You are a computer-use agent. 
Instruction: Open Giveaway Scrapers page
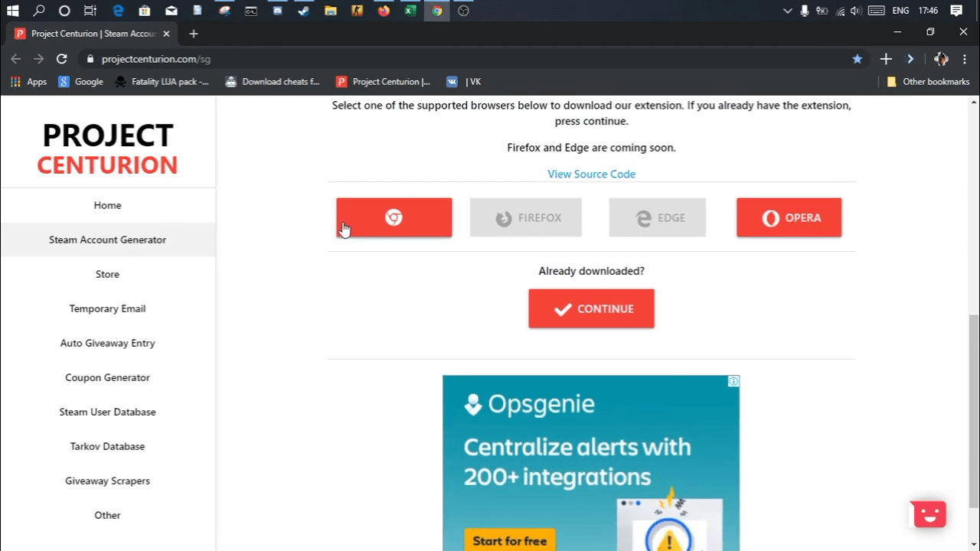(107, 481)
